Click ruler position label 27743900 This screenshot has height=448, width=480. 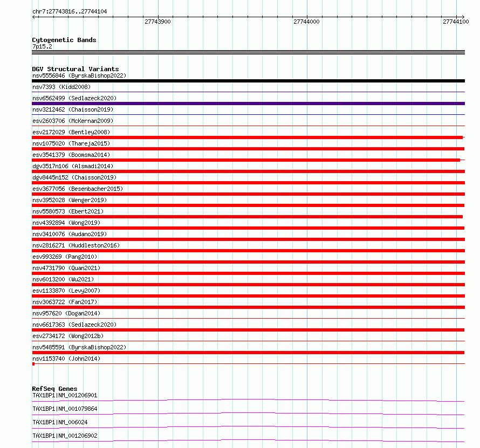(x=157, y=22)
